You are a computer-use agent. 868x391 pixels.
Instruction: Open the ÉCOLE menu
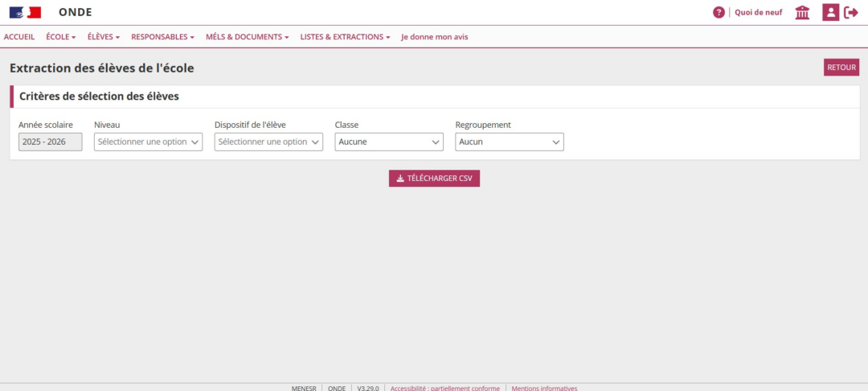(x=61, y=37)
